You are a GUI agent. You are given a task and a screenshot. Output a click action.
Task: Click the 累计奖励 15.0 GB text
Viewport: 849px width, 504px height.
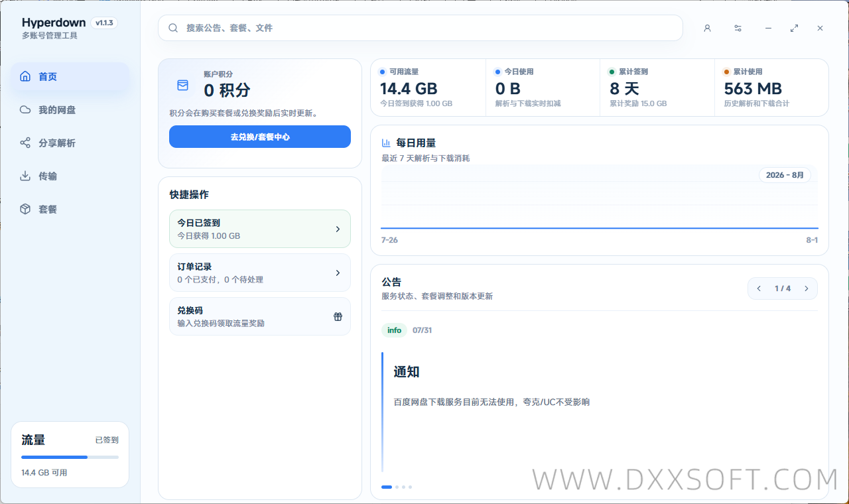[638, 103]
